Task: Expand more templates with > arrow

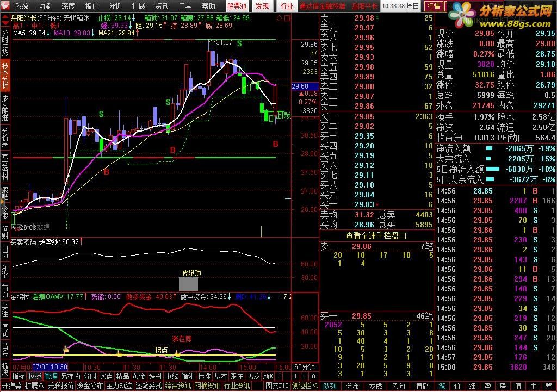Action: click(x=281, y=376)
